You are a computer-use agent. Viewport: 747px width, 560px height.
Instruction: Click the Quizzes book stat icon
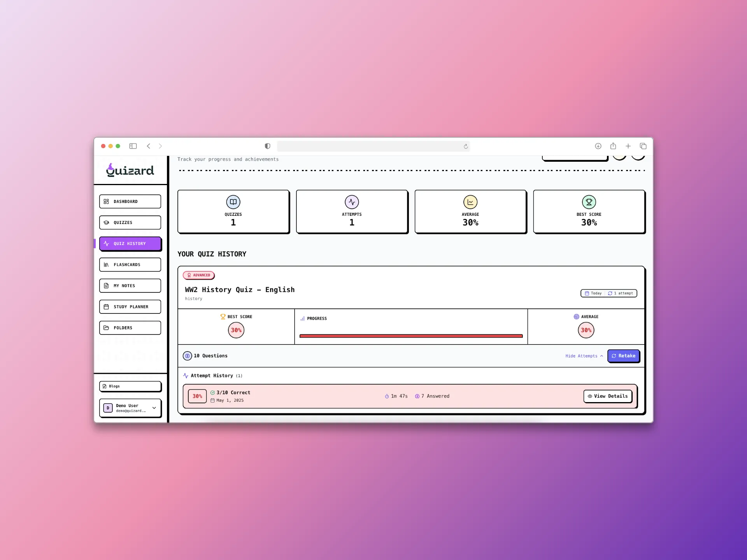[x=233, y=202]
